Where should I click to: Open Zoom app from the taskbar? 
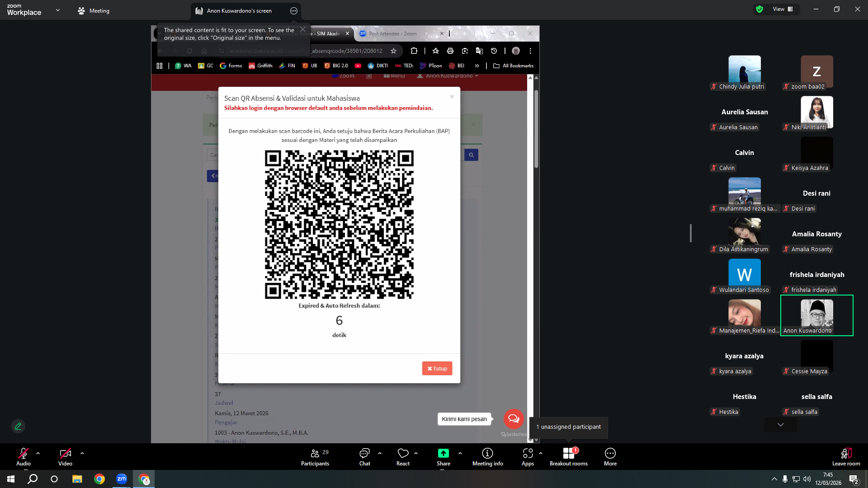(x=122, y=479)
